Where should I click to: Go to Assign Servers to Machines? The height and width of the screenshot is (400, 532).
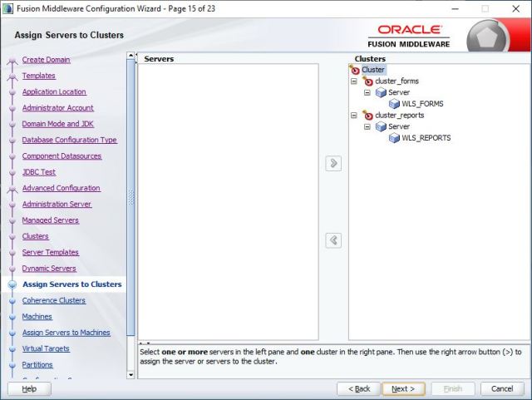(x=66, y=333)
